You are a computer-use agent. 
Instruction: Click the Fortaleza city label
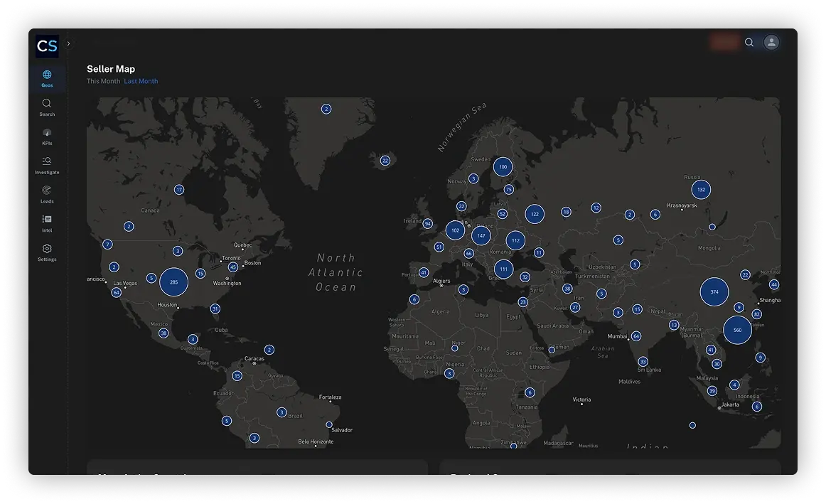click(331, 397)
